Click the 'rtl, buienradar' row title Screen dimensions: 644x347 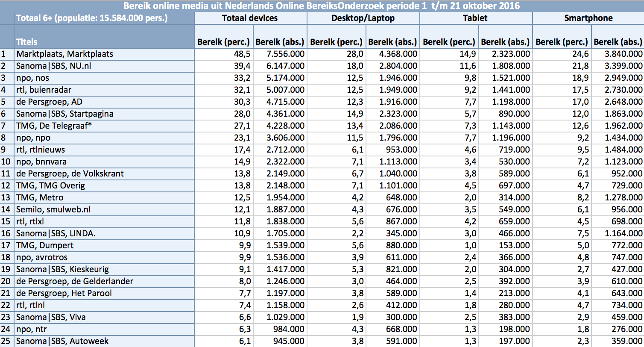(44, 90)
